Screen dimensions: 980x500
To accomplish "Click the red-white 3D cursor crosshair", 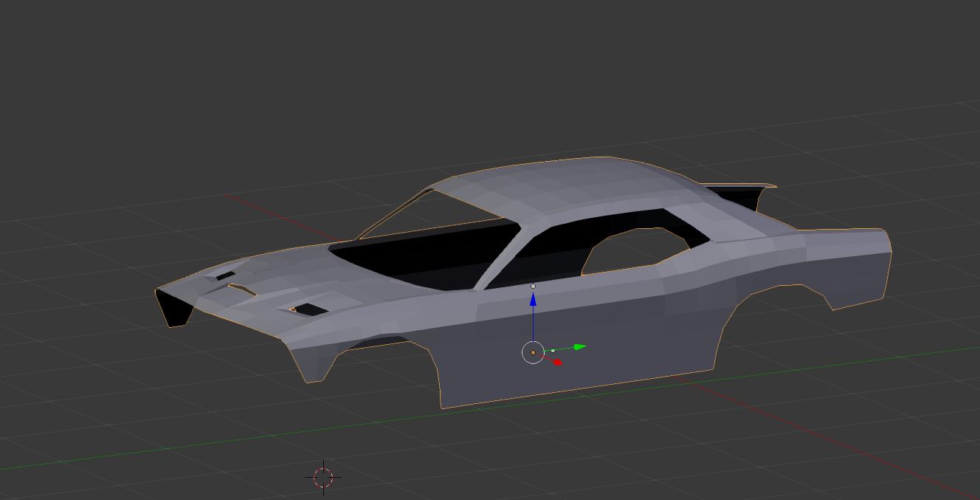I will pos(323,477).
